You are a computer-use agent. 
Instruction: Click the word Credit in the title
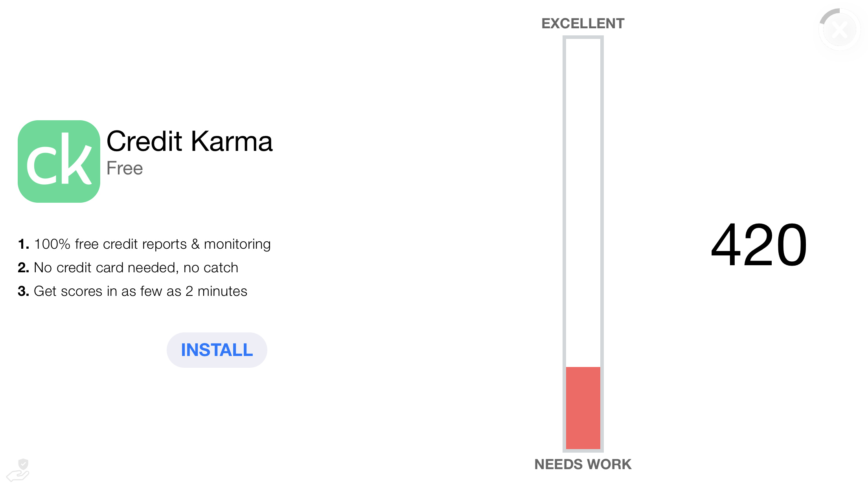coord(145,141)
